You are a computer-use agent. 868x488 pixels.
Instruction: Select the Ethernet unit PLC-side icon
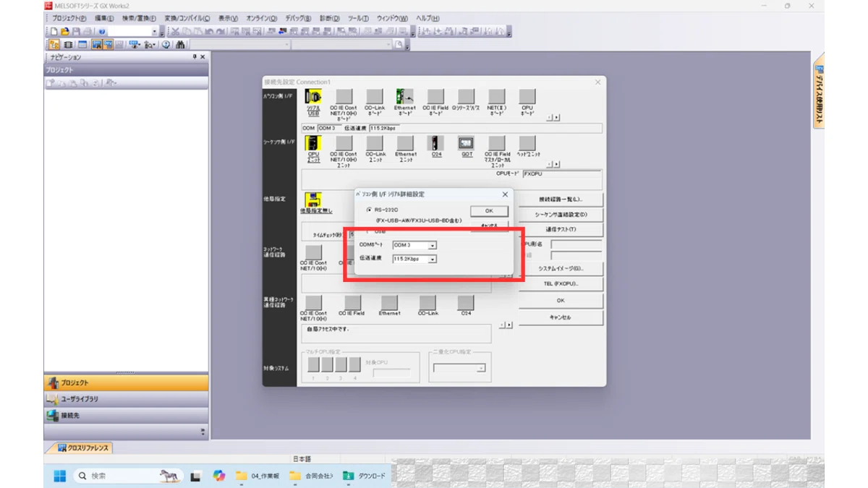pos(405,143)
